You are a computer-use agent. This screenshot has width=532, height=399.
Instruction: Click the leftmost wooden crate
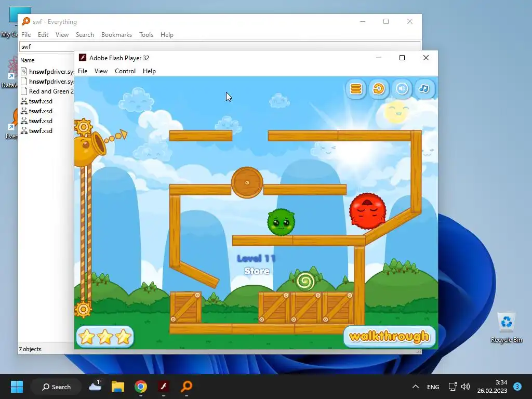(x=185, y=308)
